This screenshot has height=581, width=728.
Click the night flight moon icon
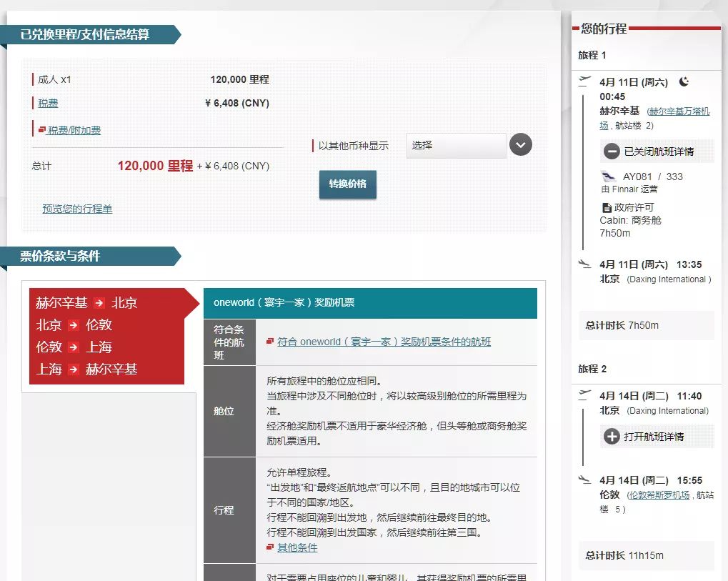683,81
